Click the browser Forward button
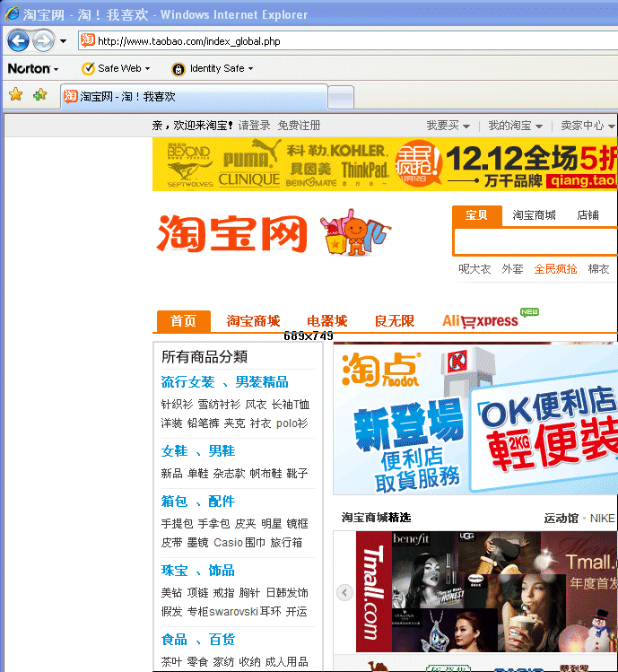 point(42,40)
